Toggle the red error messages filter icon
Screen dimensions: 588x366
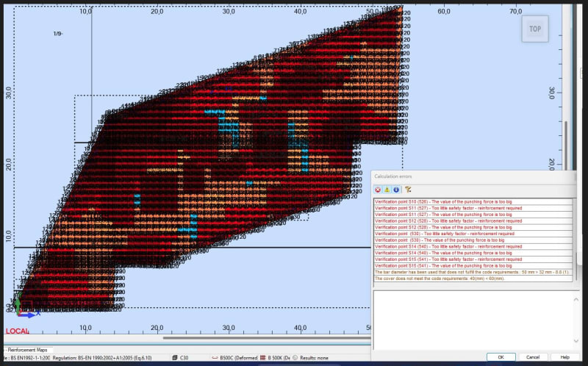click(x=378, y=190)
